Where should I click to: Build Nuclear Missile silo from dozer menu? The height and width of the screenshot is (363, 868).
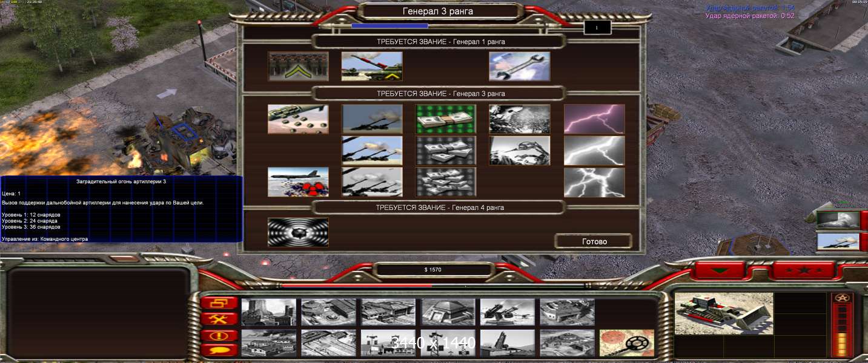[x=508, y=343]
